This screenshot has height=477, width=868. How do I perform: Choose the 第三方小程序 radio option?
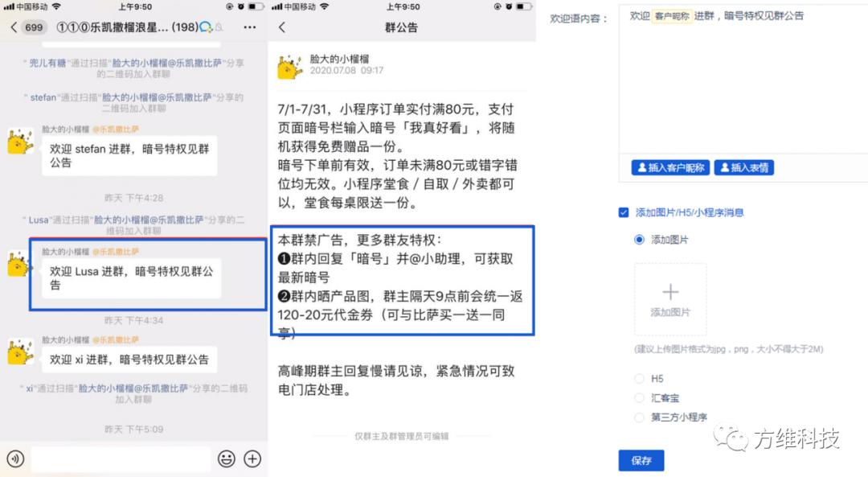click(640, 417)
